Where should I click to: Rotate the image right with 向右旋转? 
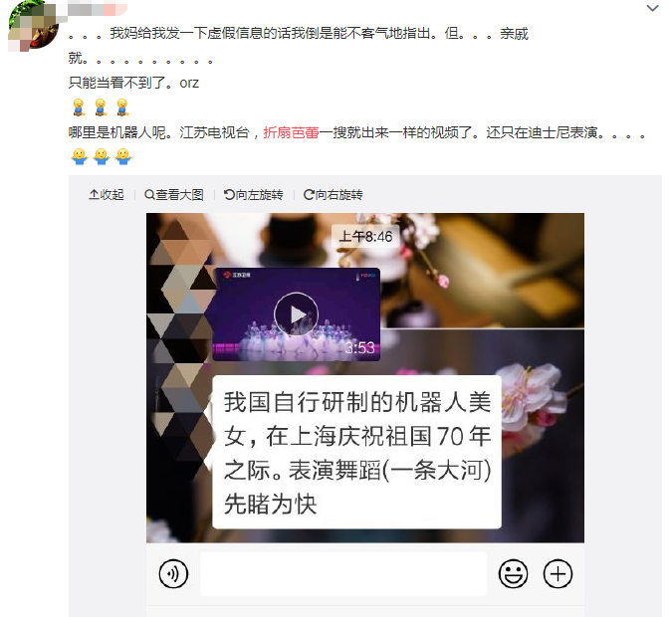point(333,195)
